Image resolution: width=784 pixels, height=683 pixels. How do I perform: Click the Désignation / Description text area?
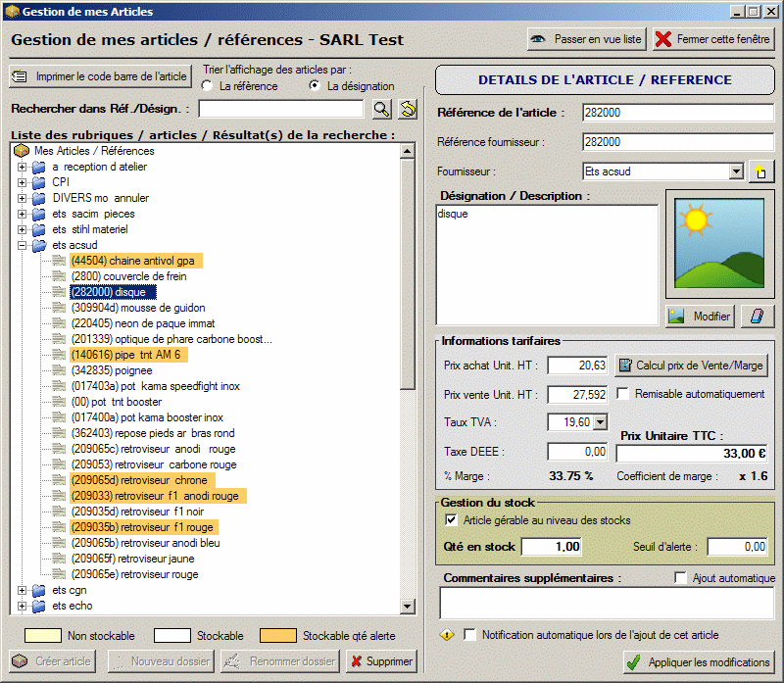[x=548, y=265]
